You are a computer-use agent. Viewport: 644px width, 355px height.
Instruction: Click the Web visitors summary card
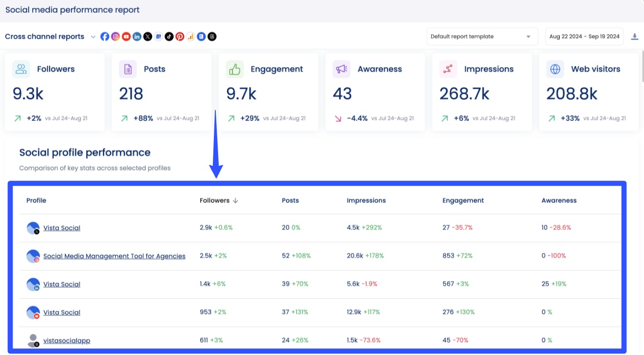(588, 92)
